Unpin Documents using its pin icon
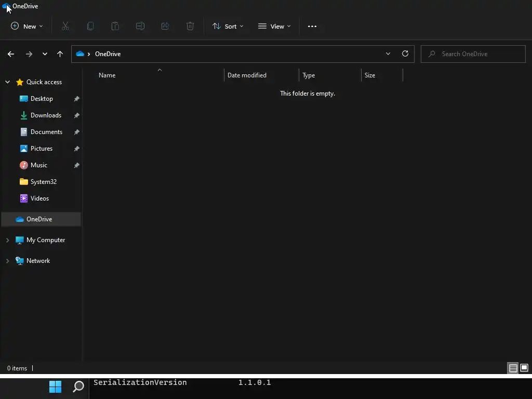 pyautogui.click(x=77, y=132)
